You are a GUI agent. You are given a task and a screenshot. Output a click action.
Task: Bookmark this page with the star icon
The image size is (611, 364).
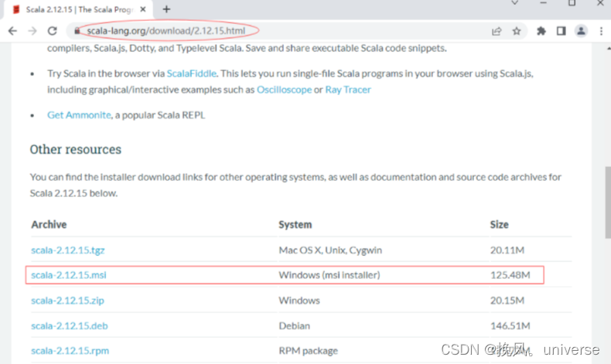[517, 31]
